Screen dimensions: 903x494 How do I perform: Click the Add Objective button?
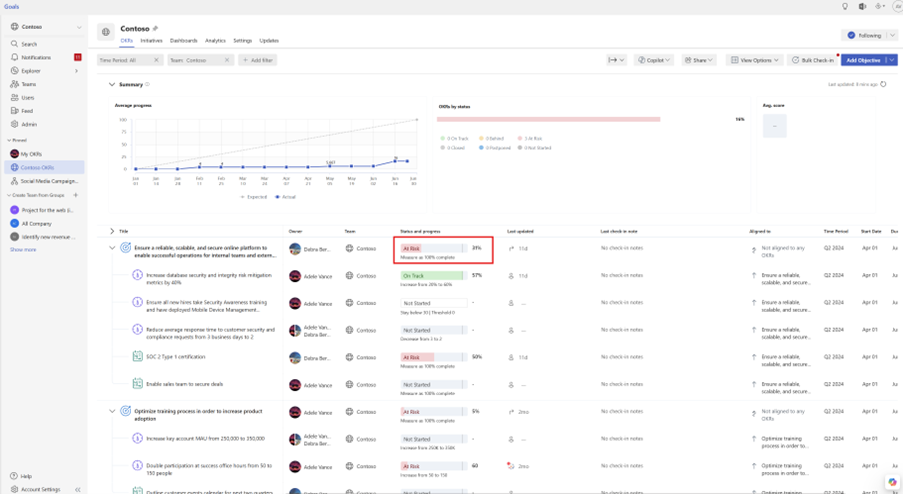(x=863, y=60)
